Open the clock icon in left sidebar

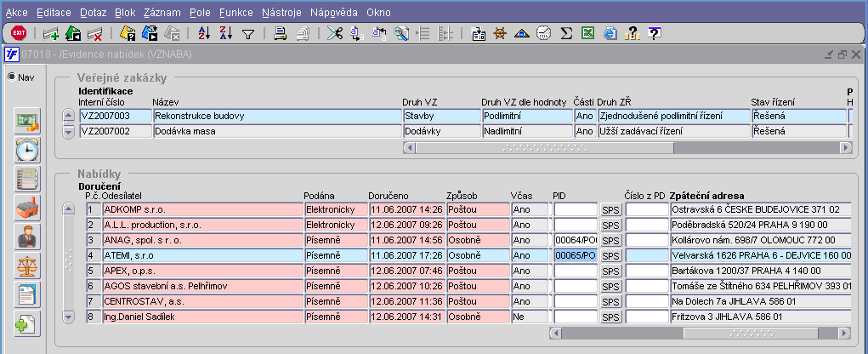click(x=27, y=150)
